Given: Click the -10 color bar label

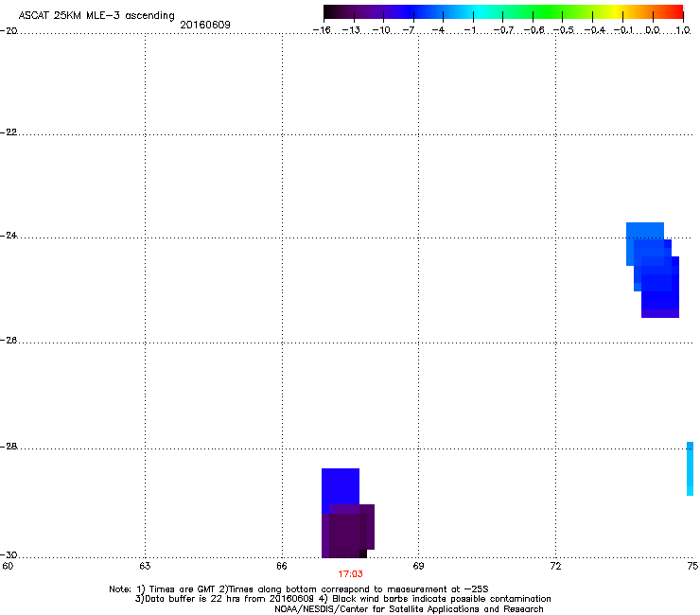Looking at the screenshot, I should coord(381,30).
